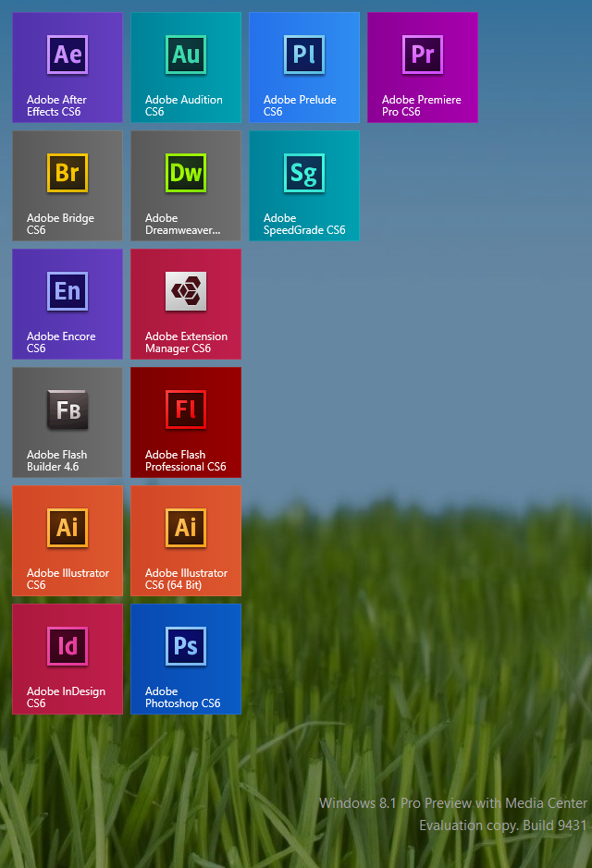592x868 pixels.
Task: Start Adobe Premiere Pro CS6
Action: [x=423, y=67]
